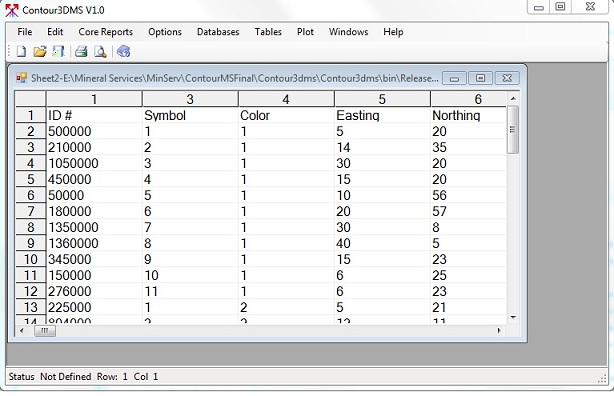Select column header 4
Viewport: 614px width, 396px height.
(286, 99)
